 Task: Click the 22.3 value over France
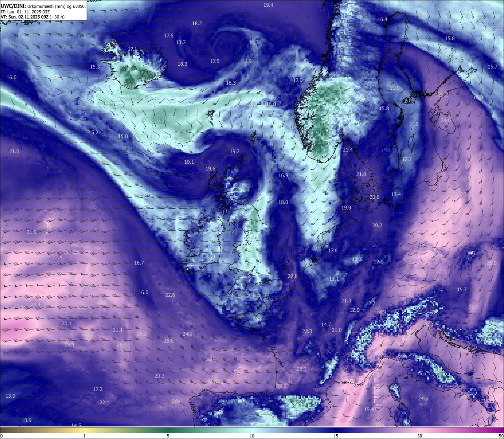[x=307, y=331]
